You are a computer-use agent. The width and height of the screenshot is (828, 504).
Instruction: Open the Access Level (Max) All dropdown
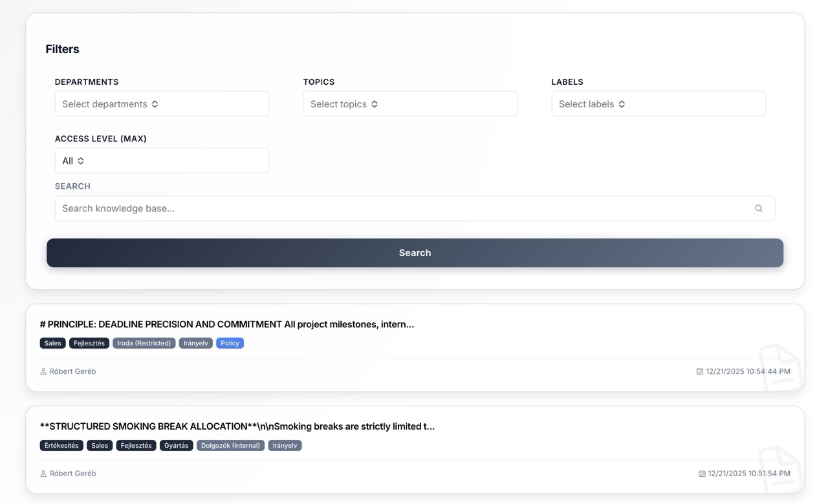pyautogui.click(x=162, y=160)
